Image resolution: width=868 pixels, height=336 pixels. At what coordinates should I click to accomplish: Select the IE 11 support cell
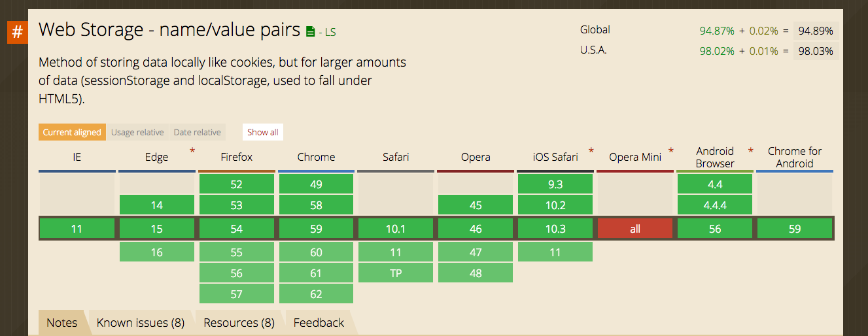[x=77, y=229]
